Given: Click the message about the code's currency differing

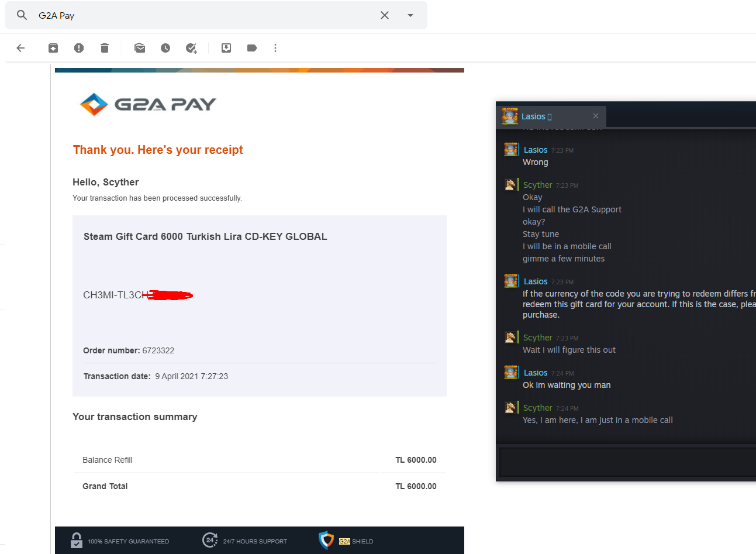Looking at the screenshot, I should 639,304.
